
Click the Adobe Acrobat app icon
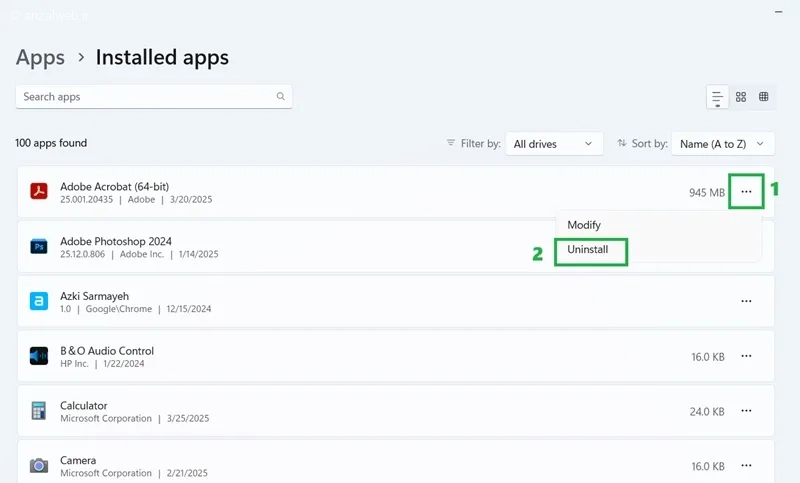pyautogui.click(x=39, y=191)
